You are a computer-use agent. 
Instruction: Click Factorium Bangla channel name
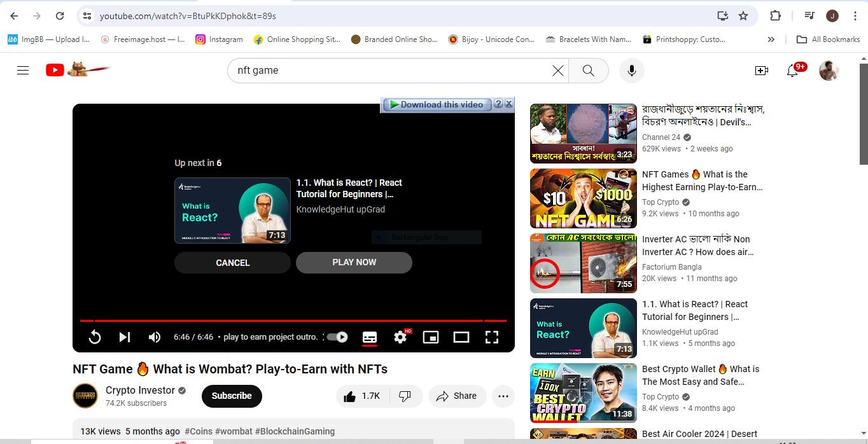tap(672, 267)
